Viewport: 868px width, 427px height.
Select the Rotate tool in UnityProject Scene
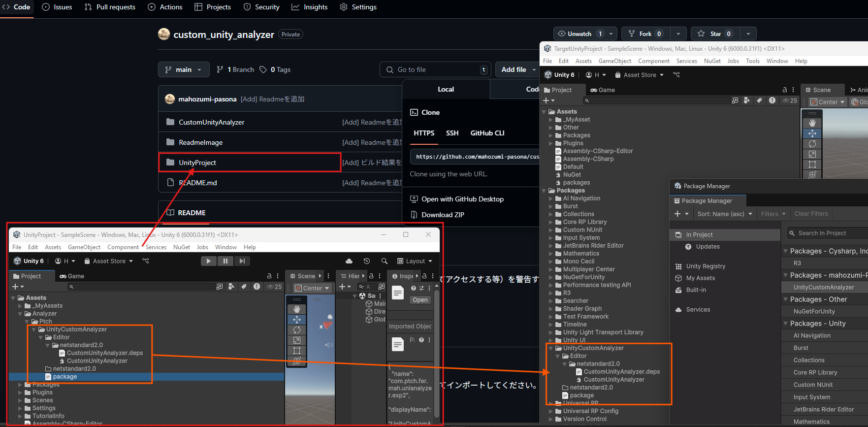296,330
